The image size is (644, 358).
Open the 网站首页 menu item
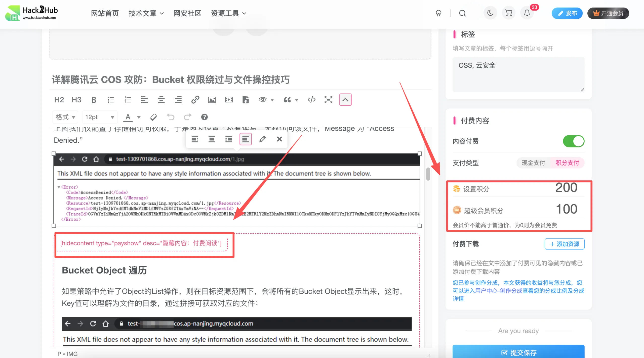point(105,13)
